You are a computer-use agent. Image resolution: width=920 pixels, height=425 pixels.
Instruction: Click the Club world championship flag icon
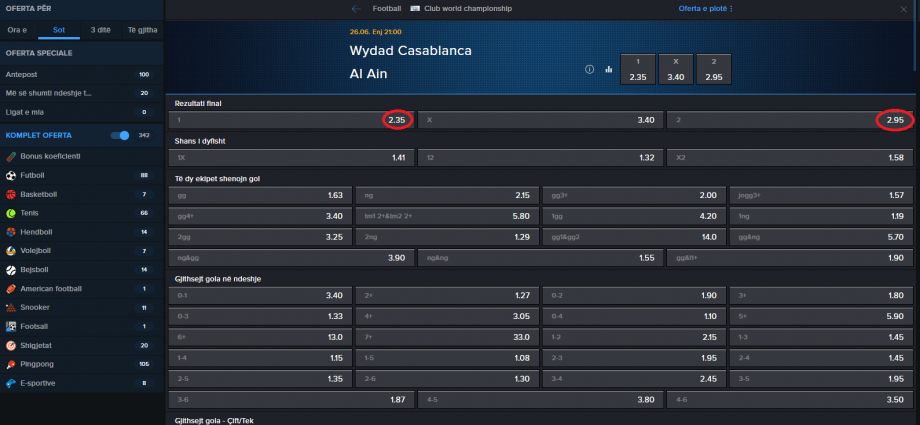pyautogui.click(x=415, y=9)
